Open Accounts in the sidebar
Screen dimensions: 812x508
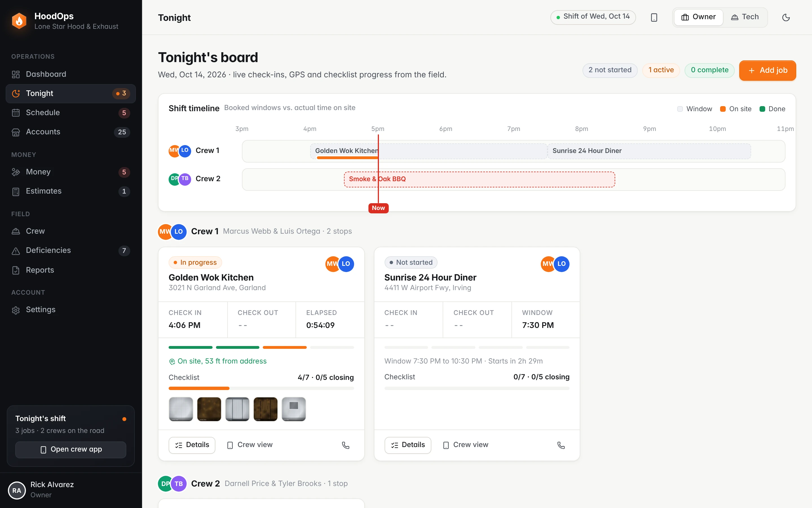point(70,132)
